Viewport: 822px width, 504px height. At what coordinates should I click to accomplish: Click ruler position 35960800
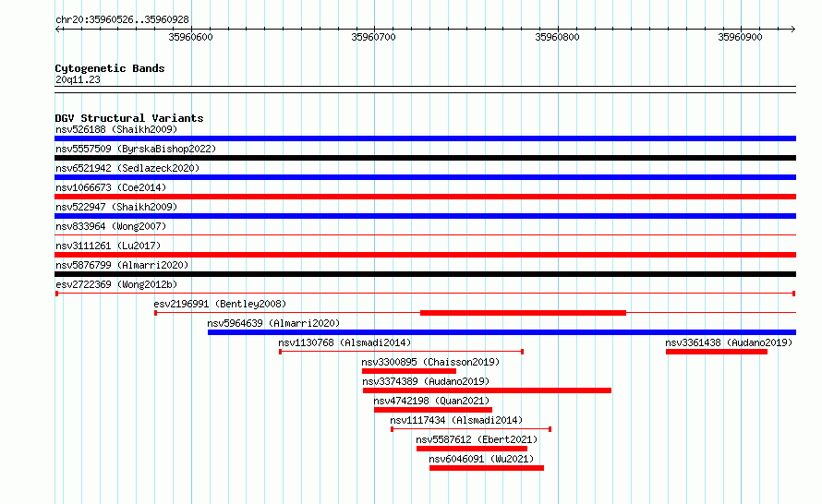(557, 37)
